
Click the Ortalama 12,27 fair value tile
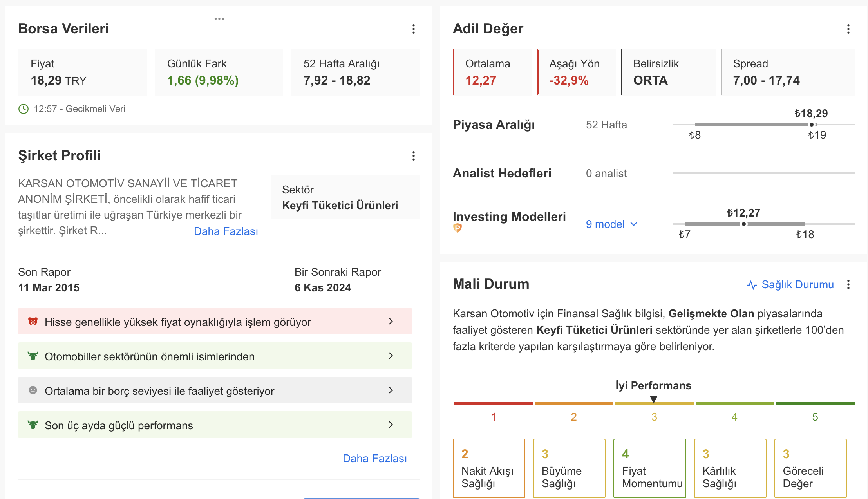coord(492,72)
